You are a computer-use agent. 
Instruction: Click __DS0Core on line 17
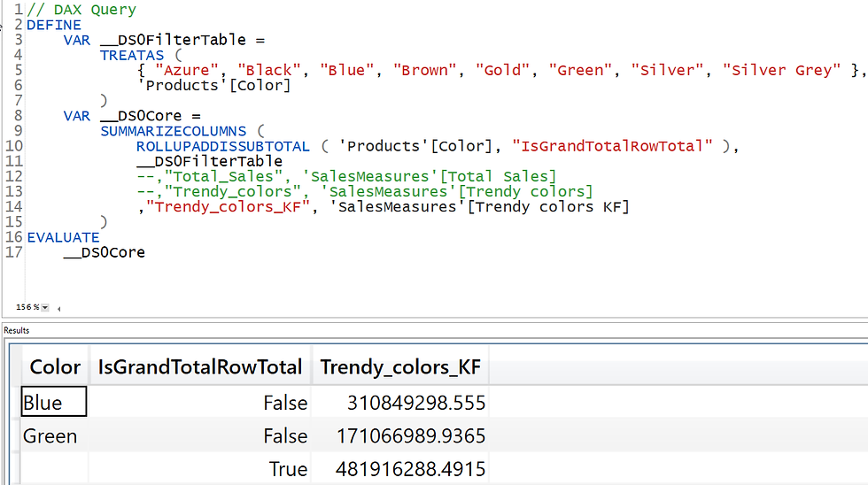[105, 252]
